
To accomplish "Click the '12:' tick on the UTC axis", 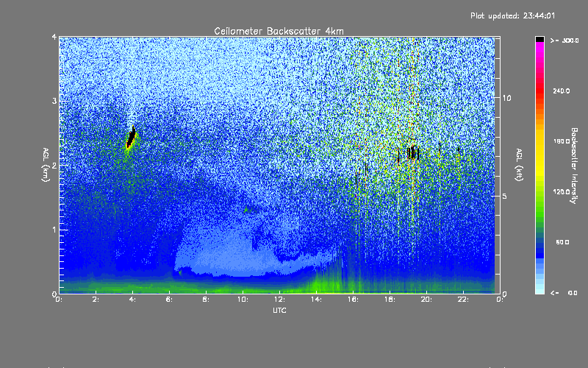I will pyautogui.click(x=279, y=300).
